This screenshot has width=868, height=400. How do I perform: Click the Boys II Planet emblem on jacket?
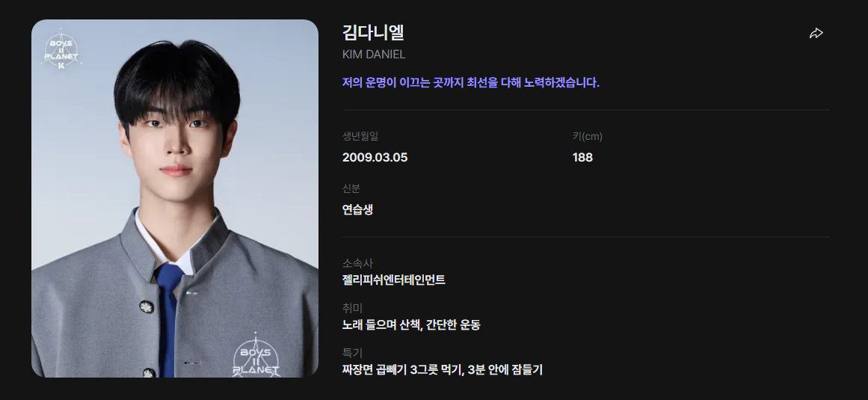256,354
